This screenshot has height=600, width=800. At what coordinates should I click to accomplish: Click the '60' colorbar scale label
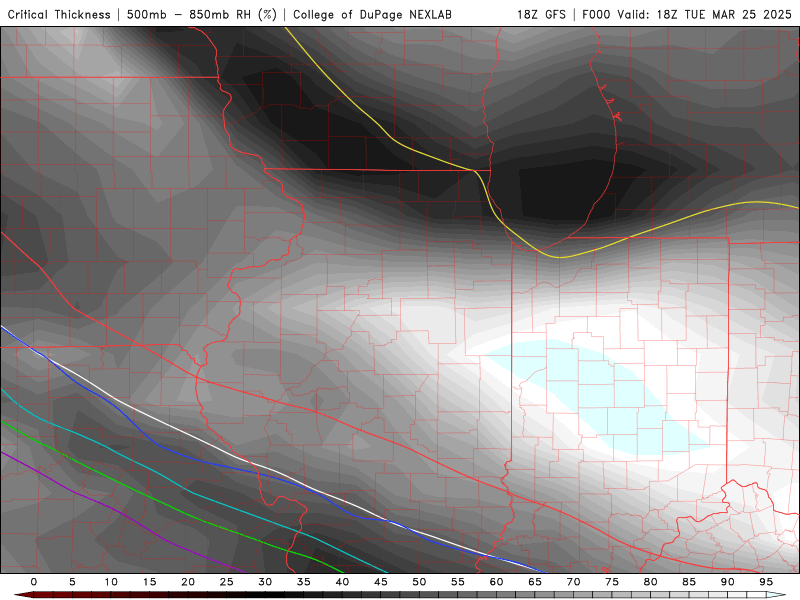click(496, 582)
